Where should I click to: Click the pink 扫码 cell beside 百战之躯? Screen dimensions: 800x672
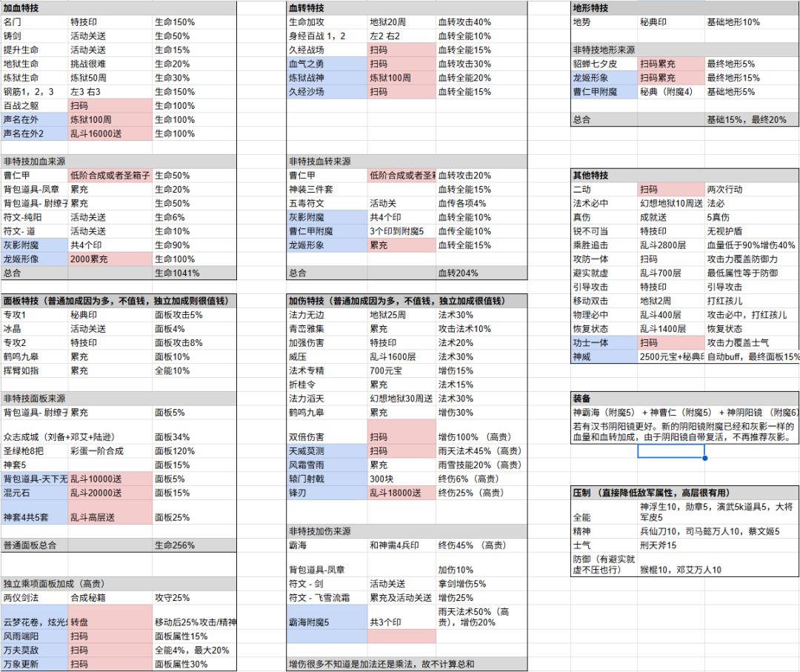[110, 106]
